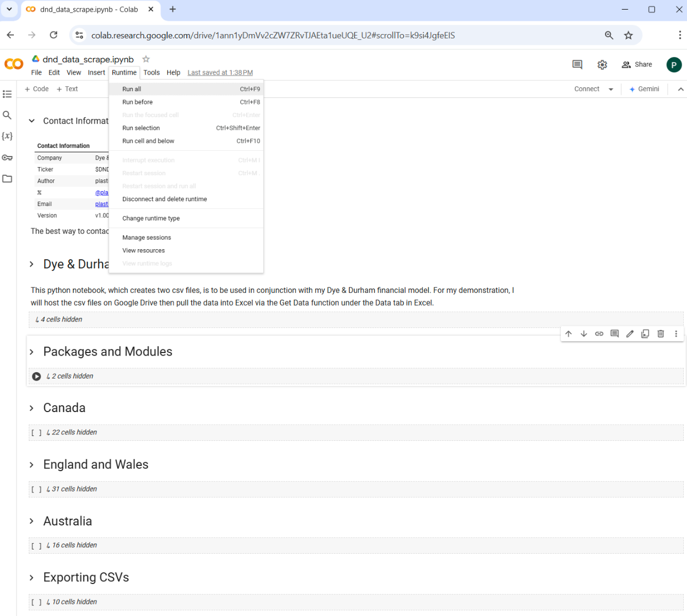The width and height of the screenshot is (687, 616).
Task: Select Run before menu item
Action: (186, 102)
